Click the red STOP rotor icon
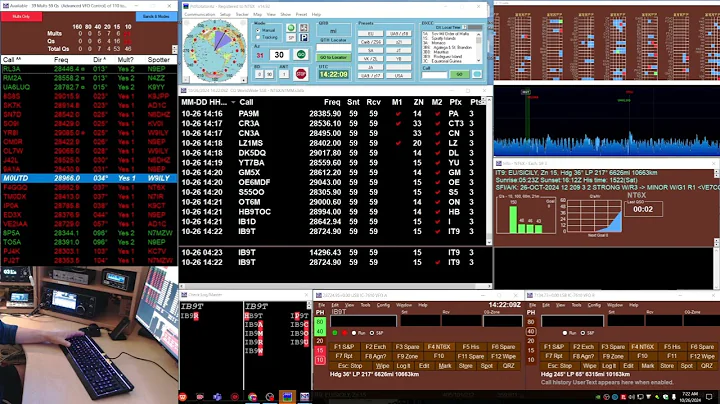The height and width of the screenshot is (404, 720). [301, 73]
